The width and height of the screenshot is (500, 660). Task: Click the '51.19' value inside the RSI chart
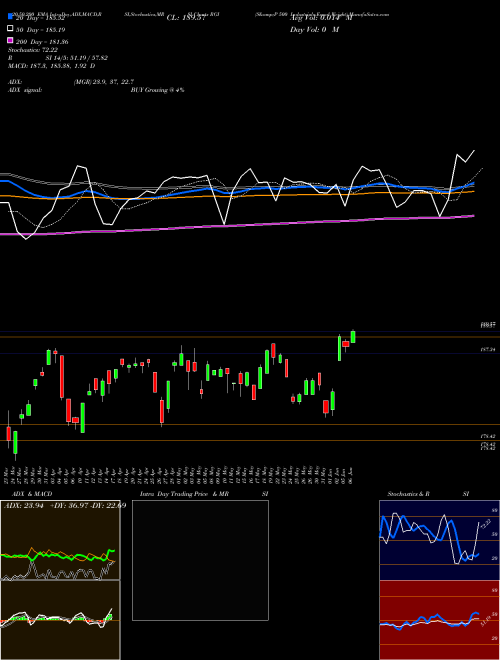pos(484,622)
